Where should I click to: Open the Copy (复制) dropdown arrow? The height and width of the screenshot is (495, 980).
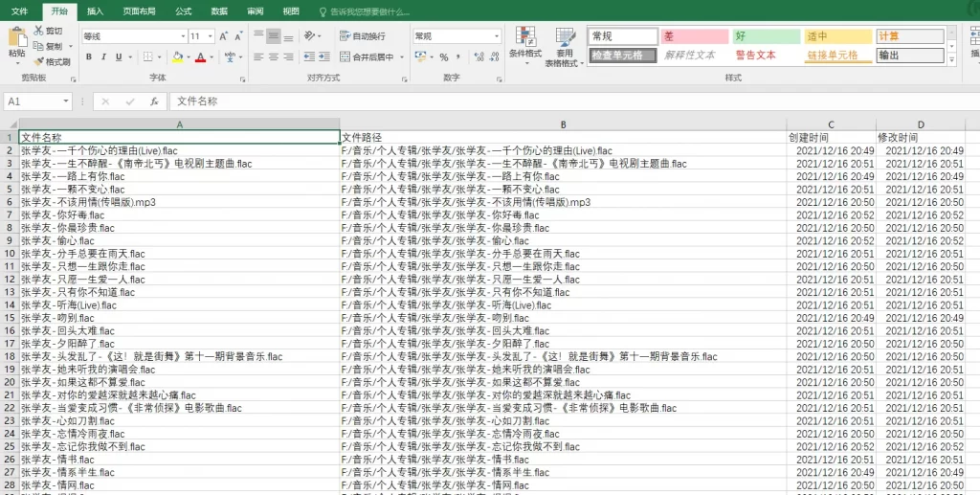click(x=71, y=46)
